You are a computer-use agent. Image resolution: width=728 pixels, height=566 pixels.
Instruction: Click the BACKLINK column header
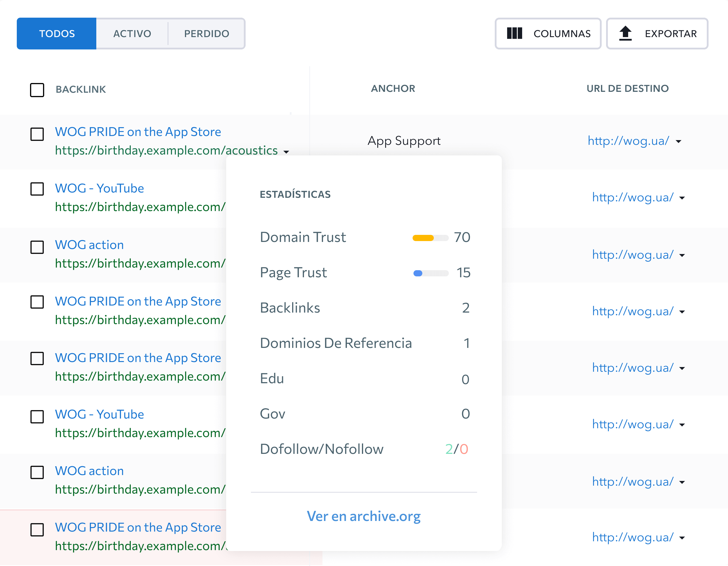pos(81,89)
